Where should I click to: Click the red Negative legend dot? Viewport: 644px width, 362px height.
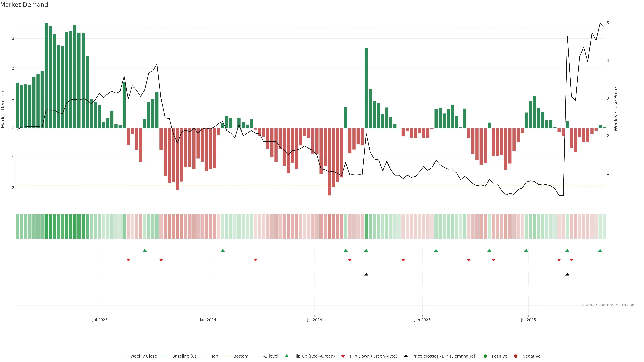(x=516, y=356)
